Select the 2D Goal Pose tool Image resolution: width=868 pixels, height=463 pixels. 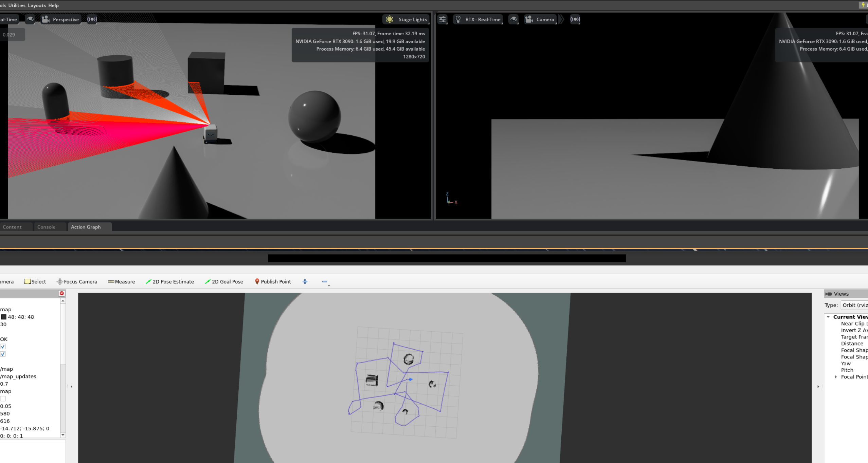[224, 281]
